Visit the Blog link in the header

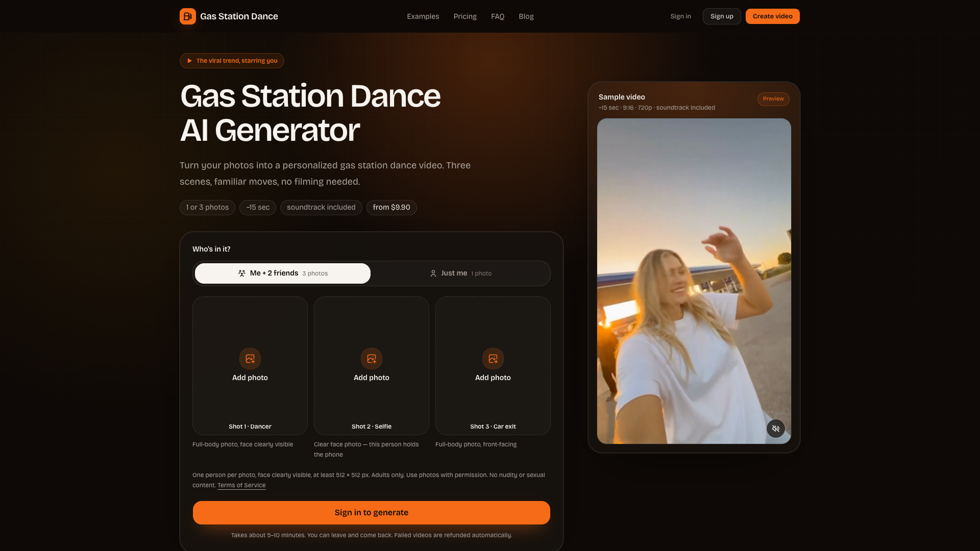coord(526,16)
